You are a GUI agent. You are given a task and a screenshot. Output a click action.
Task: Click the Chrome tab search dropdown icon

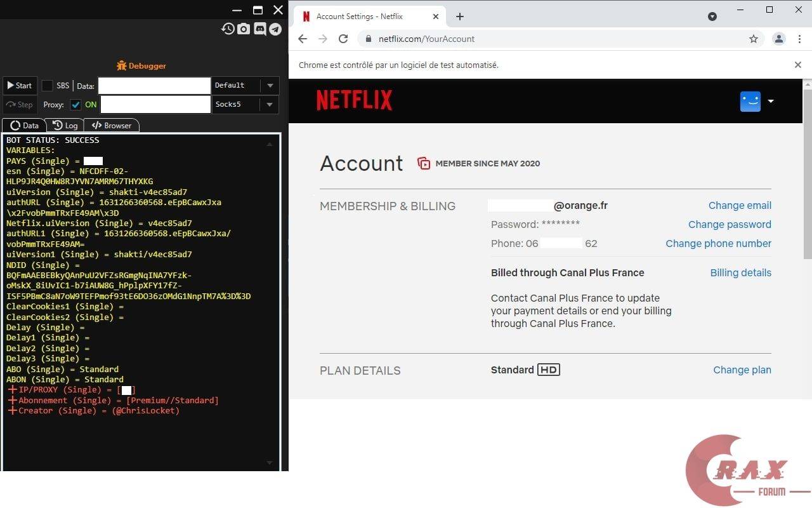click(712, 17)
